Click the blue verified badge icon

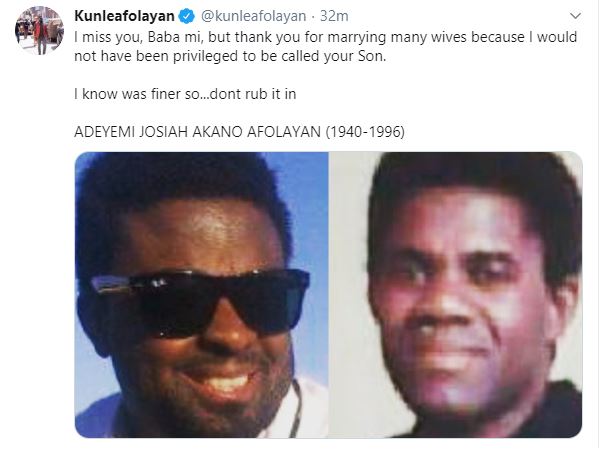point(187,16)
